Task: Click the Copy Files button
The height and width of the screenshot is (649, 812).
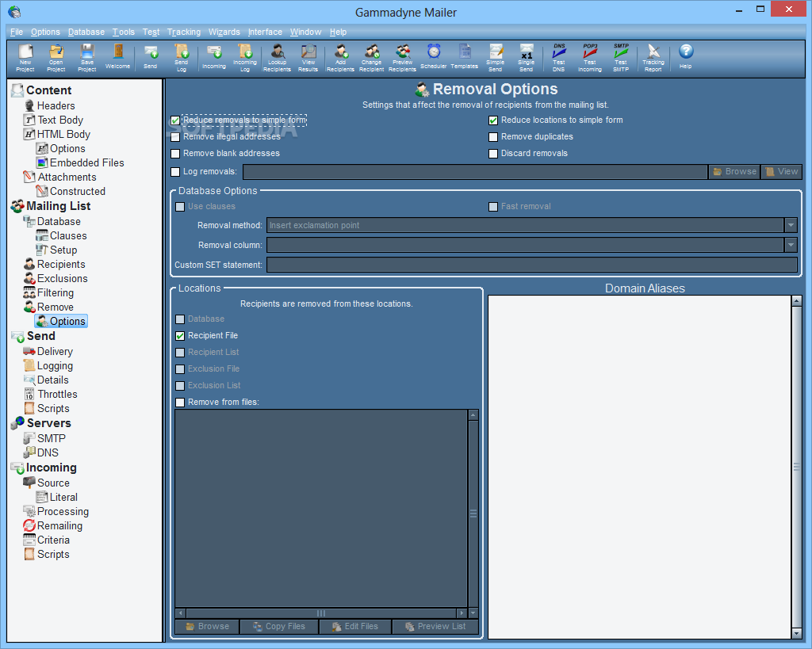Action: pyautogui.click(x=279, y=626)
